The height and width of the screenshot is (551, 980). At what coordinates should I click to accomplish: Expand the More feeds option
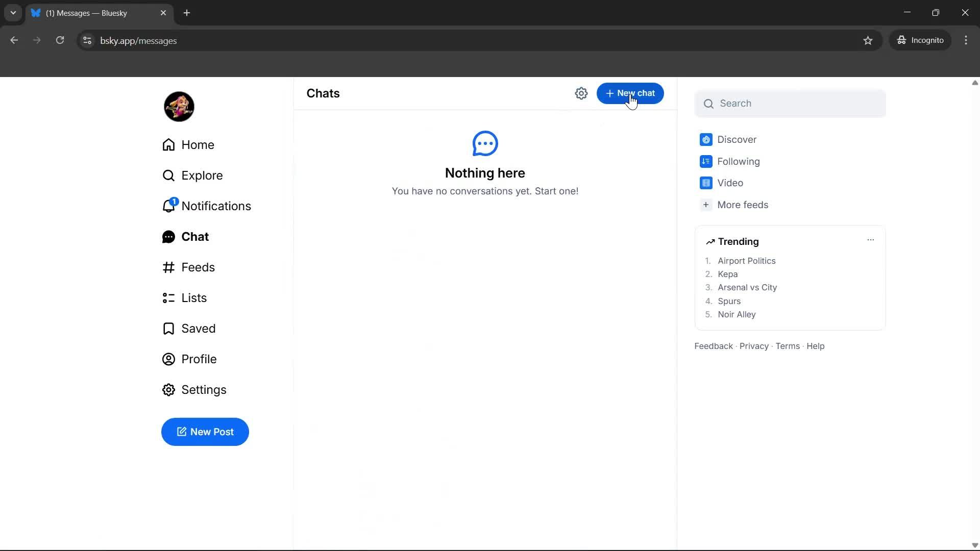click(742, 205)
